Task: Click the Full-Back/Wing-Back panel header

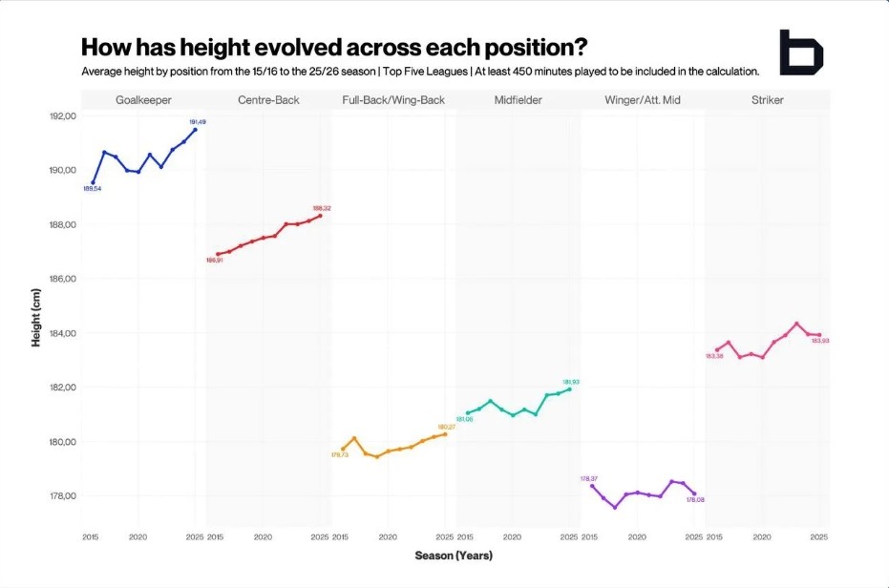Action: coord(393,100)
